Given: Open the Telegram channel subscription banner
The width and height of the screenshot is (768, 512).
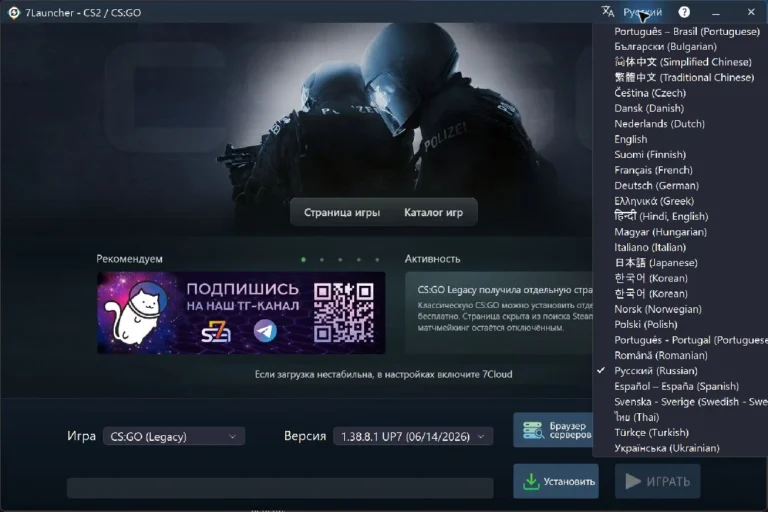Looking at the screenshot, I should pos(241,313).
